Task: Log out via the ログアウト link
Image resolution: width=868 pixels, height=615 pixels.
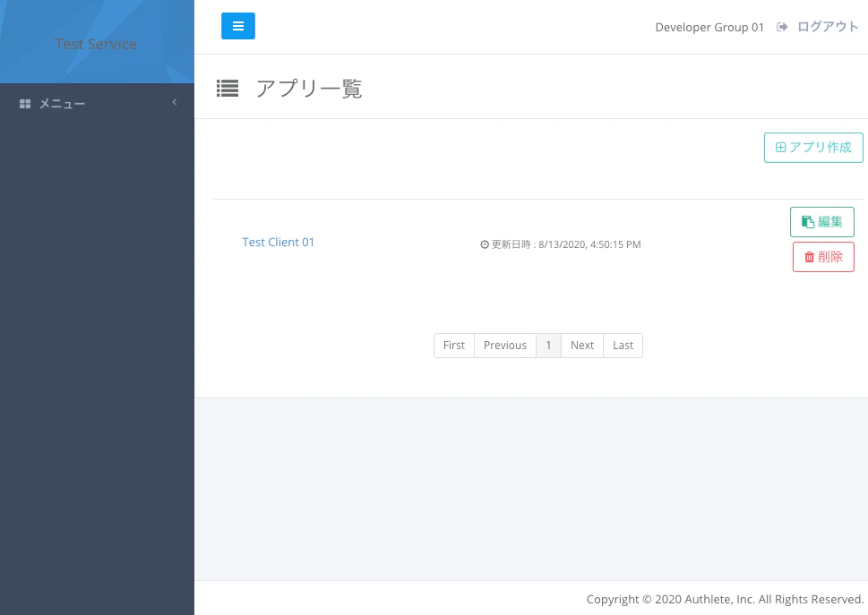Action: [x=827, y=27]
